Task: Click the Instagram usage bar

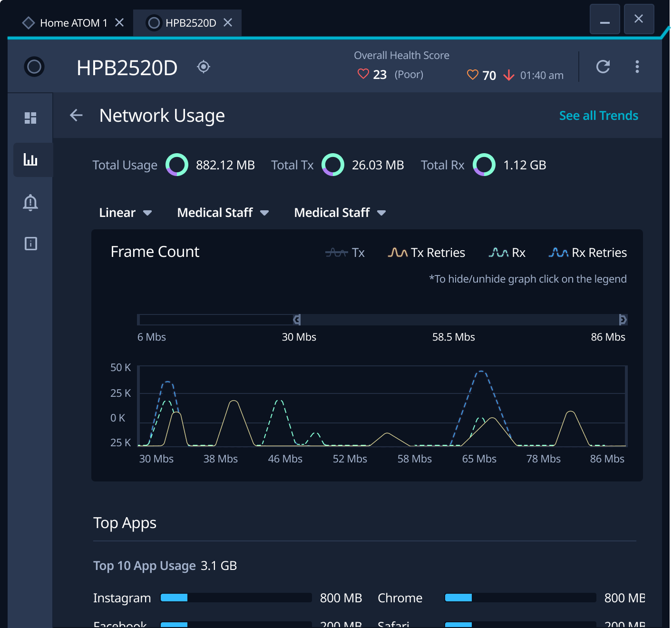Action: point(235,598)
